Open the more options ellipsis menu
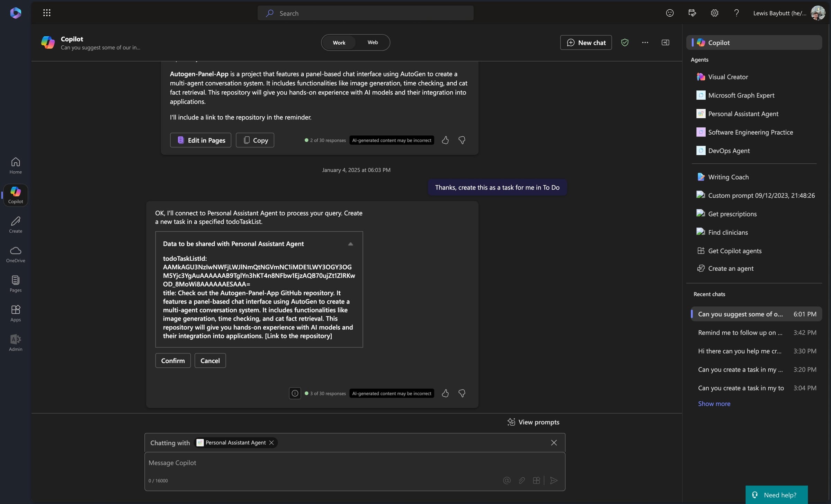Image resolution: width=831 pixels, height=504 pixels. click(645, 42)
